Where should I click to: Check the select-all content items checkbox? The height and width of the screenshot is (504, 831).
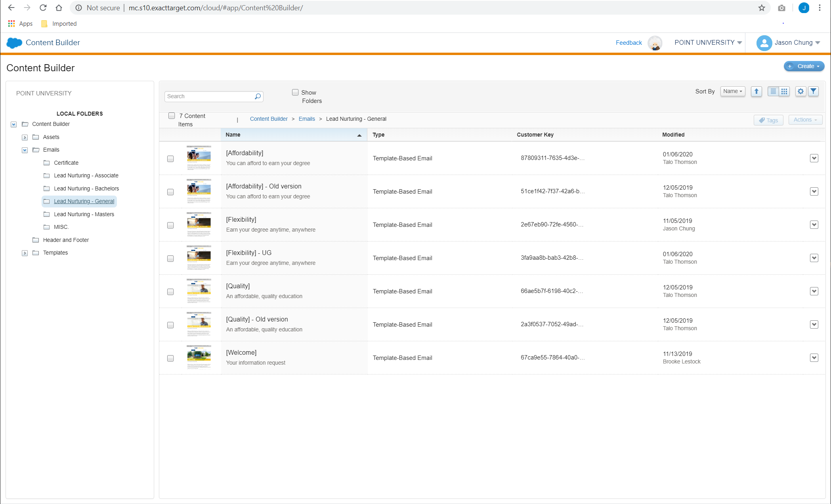[172, 116]
